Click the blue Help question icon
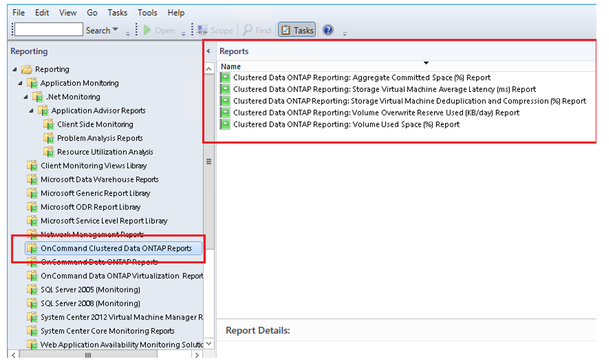This screenshot has width=609, height=364. point(328,30)
